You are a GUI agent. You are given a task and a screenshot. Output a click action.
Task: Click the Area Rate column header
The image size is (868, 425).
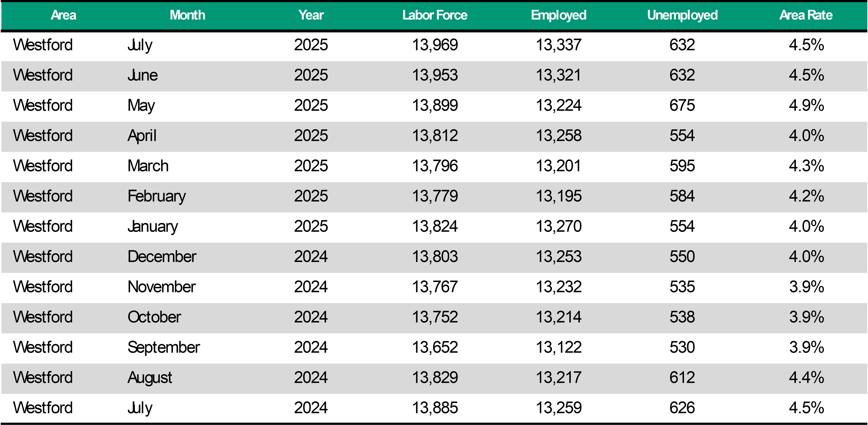tap(806, 15)
